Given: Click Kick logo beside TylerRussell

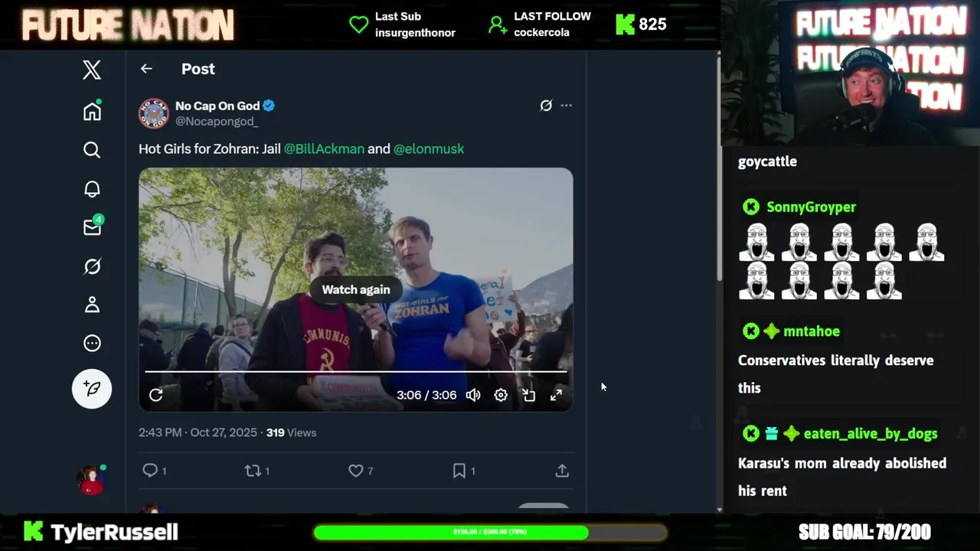Looking at the screenshot, I should (33, 531).
